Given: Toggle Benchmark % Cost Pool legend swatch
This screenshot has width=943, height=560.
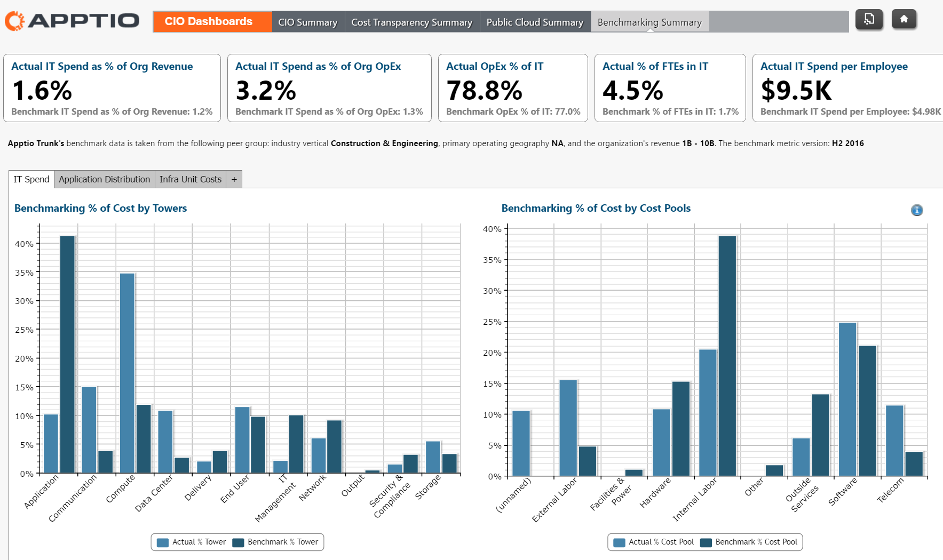Looking at the screenshot, I should tap(706, 542).
